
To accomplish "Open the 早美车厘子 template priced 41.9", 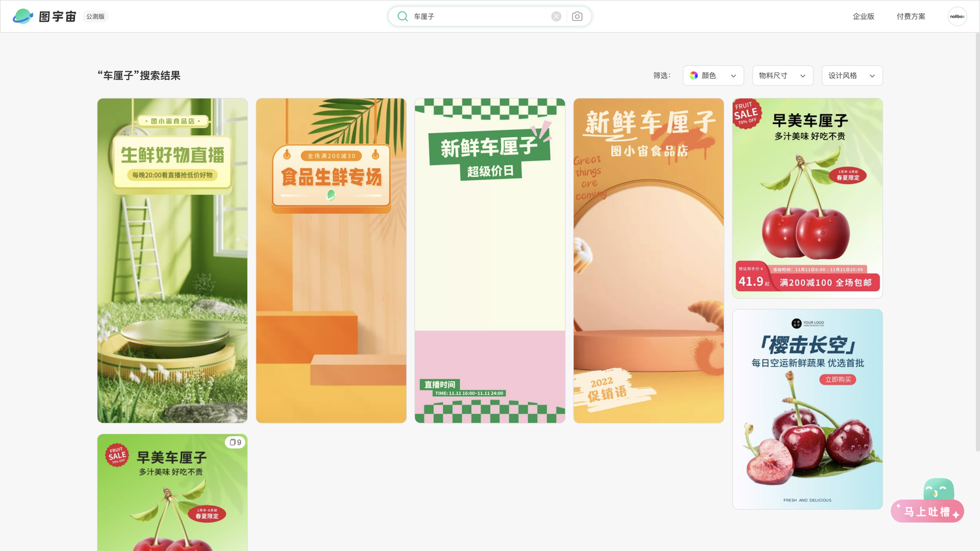I will [x=808, y=198].
